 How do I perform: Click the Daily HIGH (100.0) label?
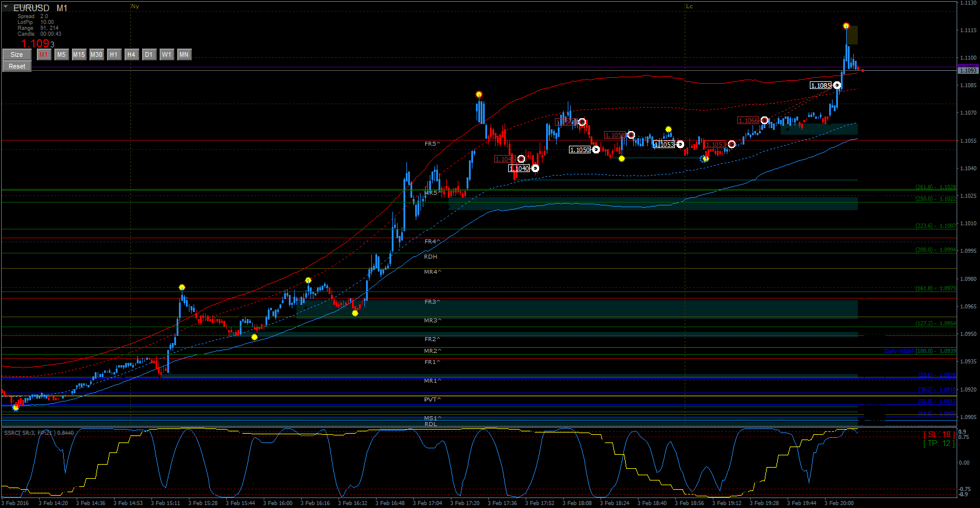[920, 351]
